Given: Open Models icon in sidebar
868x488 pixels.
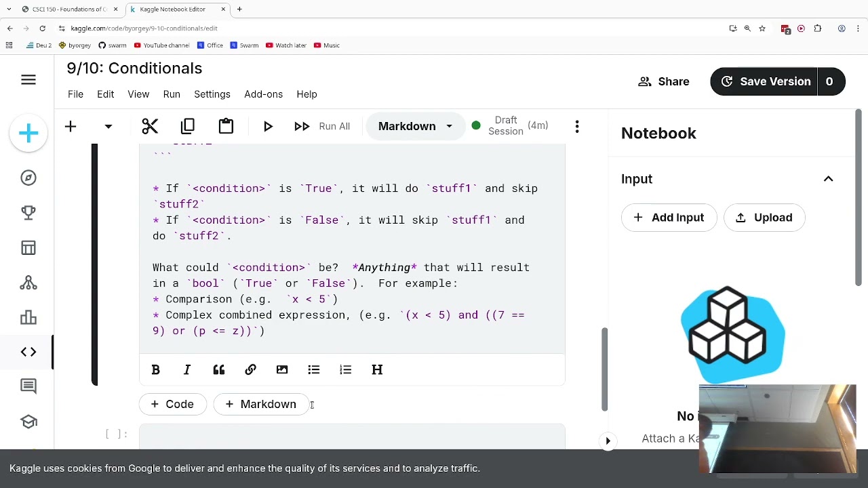Looking at the screenshot, I should click(x=28, y=282).
